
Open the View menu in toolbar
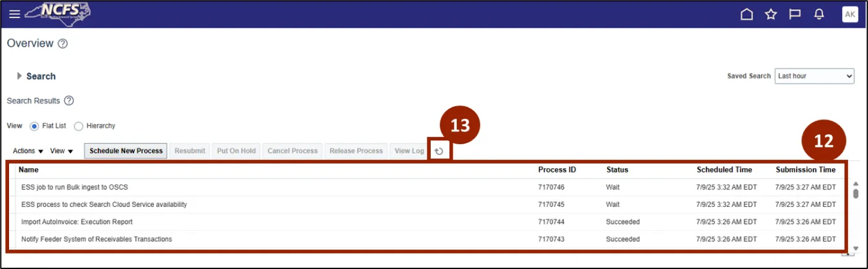coord(62,151)
